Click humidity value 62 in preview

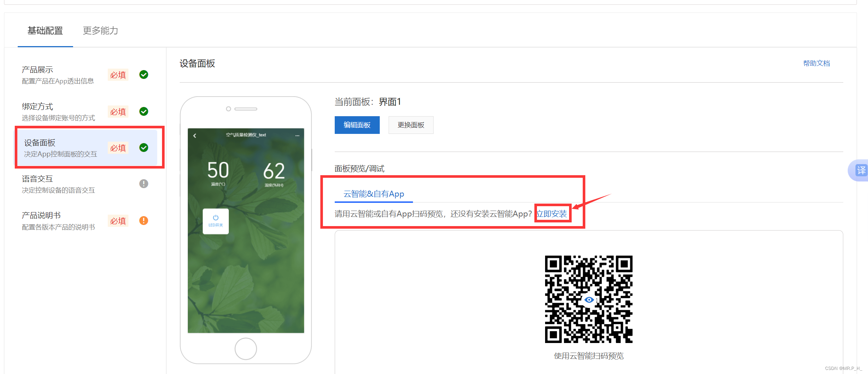(x=274, y=171)
